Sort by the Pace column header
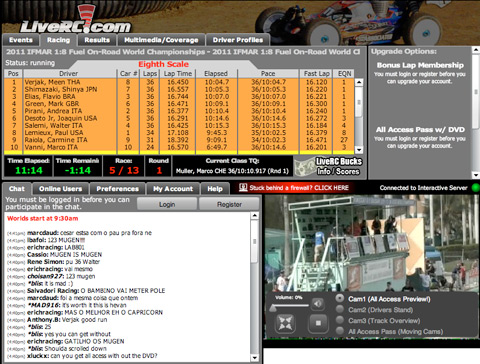Viewport: 480px width, 364px height. click(x=268, y=74)
